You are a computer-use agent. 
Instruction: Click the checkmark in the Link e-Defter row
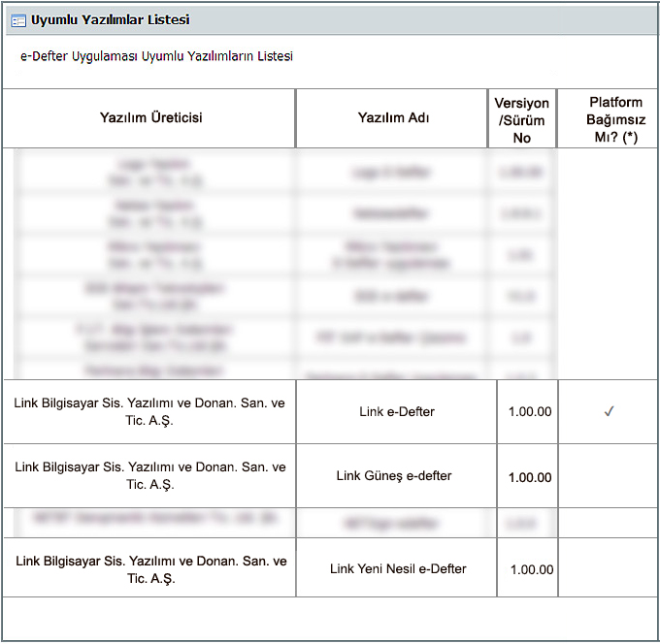(x=609, y=411)
